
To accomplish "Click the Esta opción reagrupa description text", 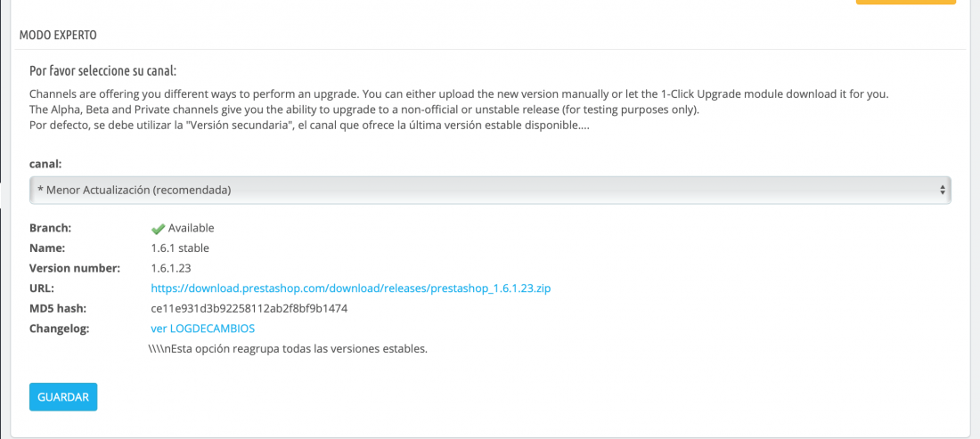I will click(x=290, y=348).
